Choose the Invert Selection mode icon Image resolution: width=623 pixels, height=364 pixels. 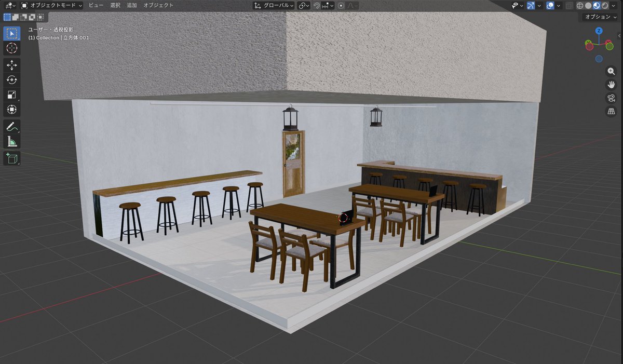pyautogui.click(x=32, y=17)
